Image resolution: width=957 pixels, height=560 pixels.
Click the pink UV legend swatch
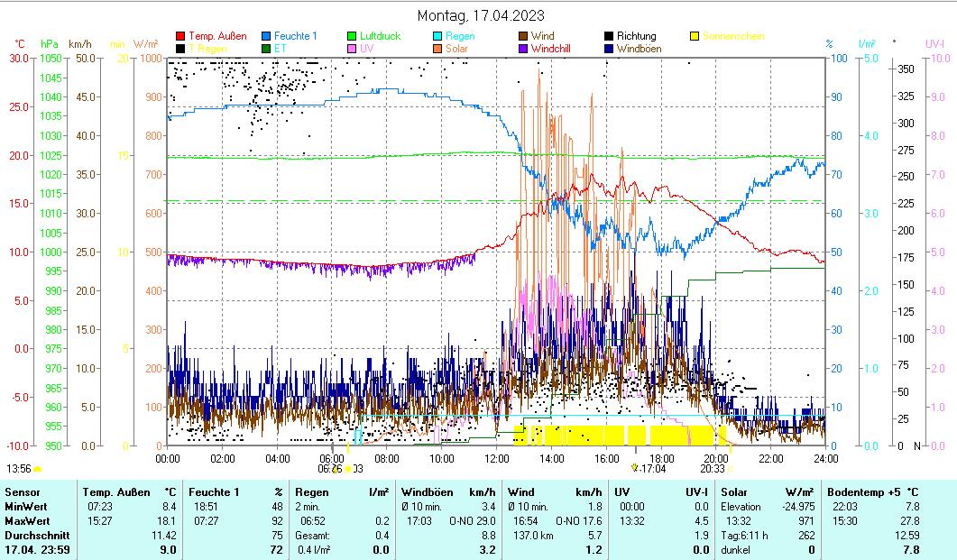click(x=352, y=49)
